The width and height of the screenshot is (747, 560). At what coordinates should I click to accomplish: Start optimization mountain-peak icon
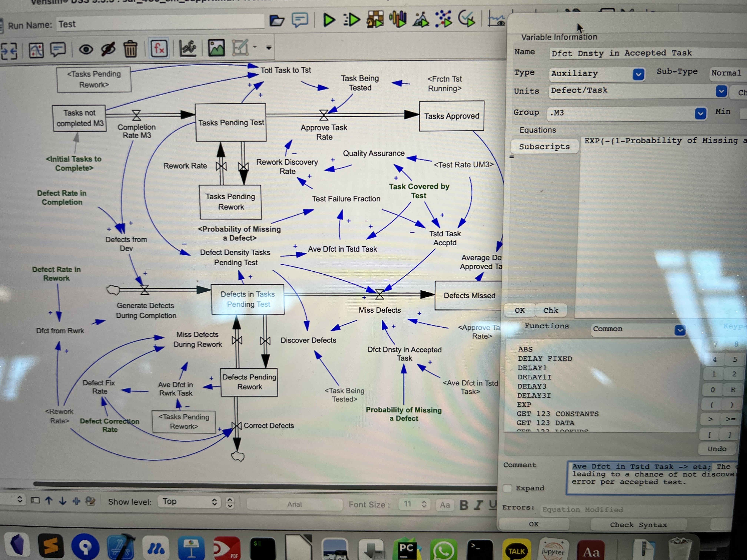[x=421, y=19]
